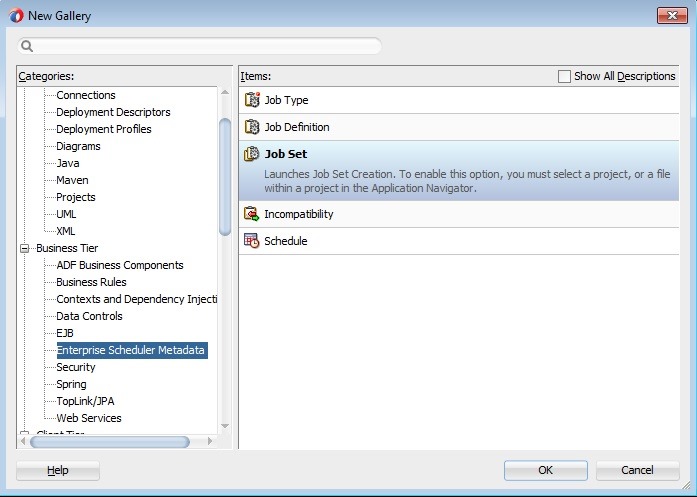697x497 pixels.
Task: Select the Web Services category
Action: point(89,418)
